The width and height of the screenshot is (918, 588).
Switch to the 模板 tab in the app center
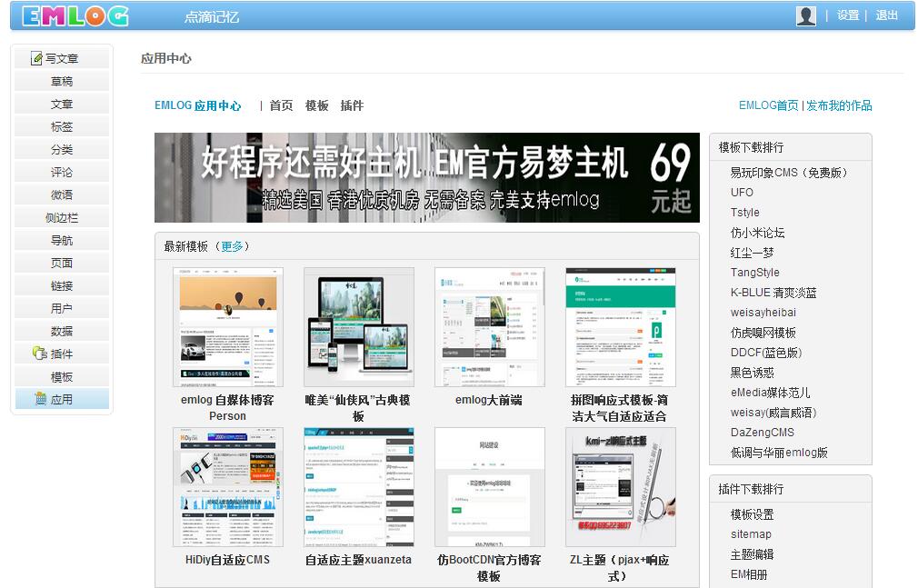click(315, 105)
